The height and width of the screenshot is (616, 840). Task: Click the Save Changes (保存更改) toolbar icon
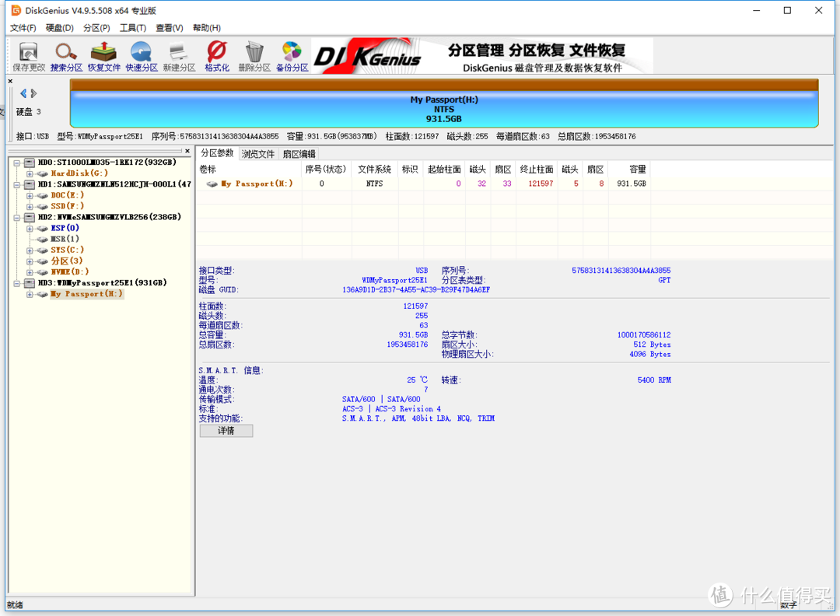(29, 56)
